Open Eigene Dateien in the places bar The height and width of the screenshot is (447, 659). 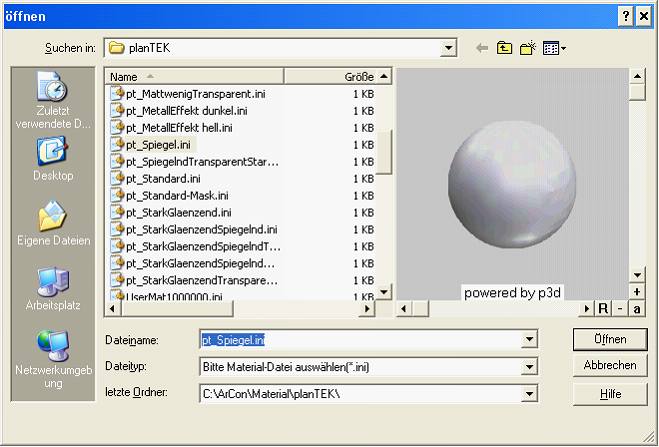tap(52, 225)
